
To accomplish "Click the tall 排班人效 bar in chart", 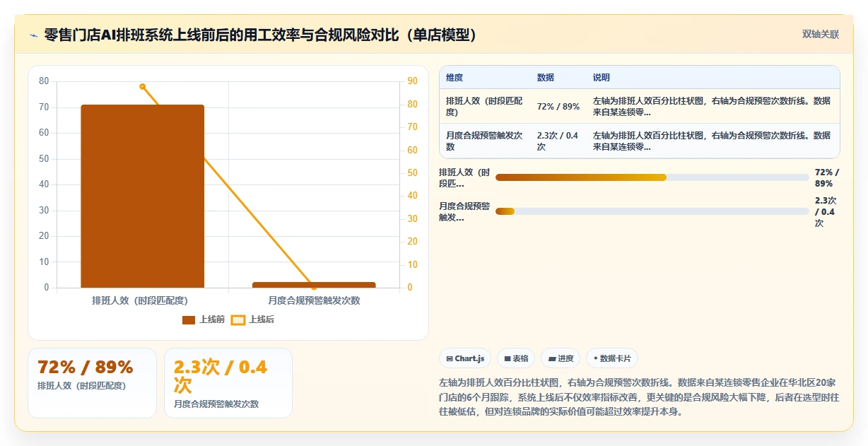I will point(142,196).
